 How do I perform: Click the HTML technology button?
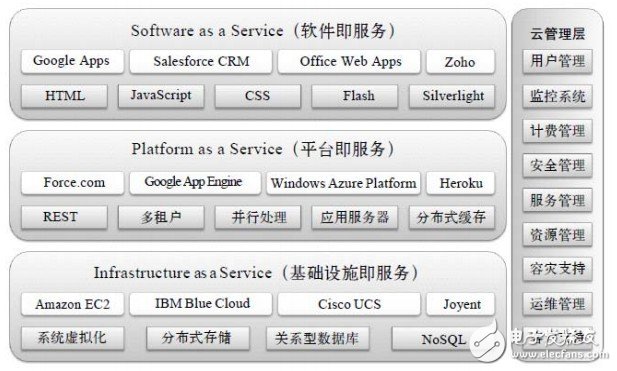coord(65,96)
